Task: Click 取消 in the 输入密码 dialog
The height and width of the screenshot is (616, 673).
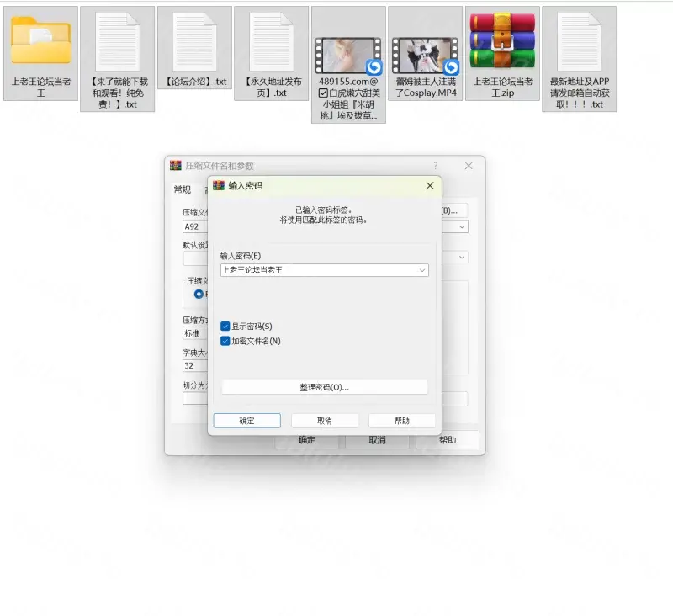Action: (325, 421)
